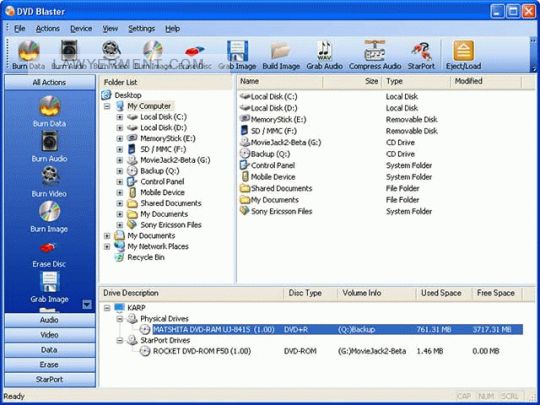Click the Burn Image toolbar icon

pos(153,50)
